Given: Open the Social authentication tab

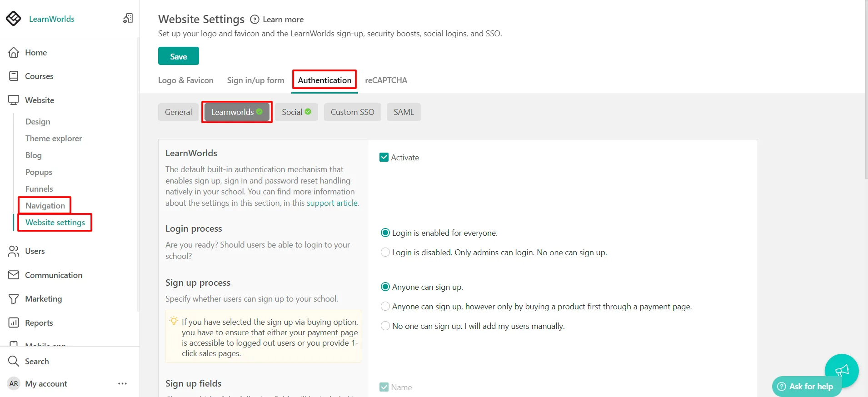Looking at the screenshot, I should click(296, 112).
